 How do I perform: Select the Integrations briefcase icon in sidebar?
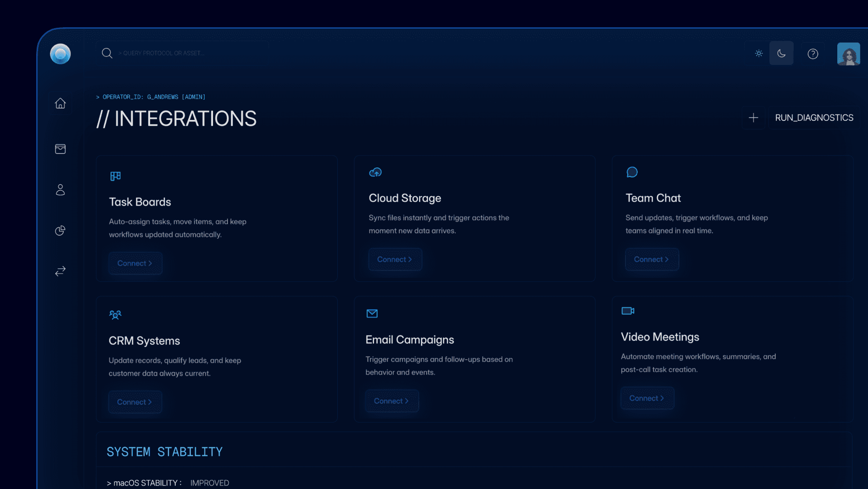[x=60, y=149]
